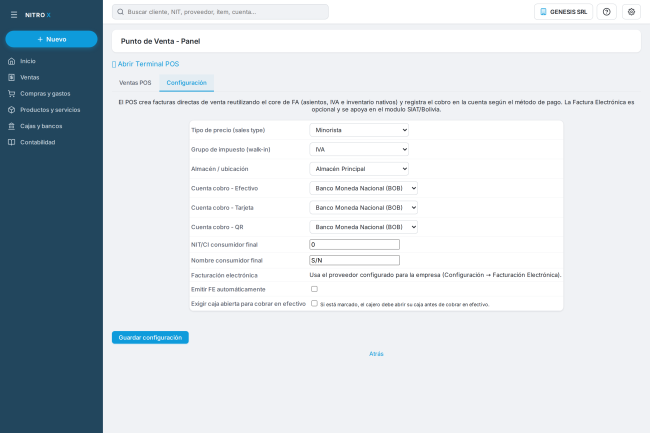This screenshot has width=650, height=433.
Task: Click 'Usa el proveedor configurado' text
Action: [435, 275]
